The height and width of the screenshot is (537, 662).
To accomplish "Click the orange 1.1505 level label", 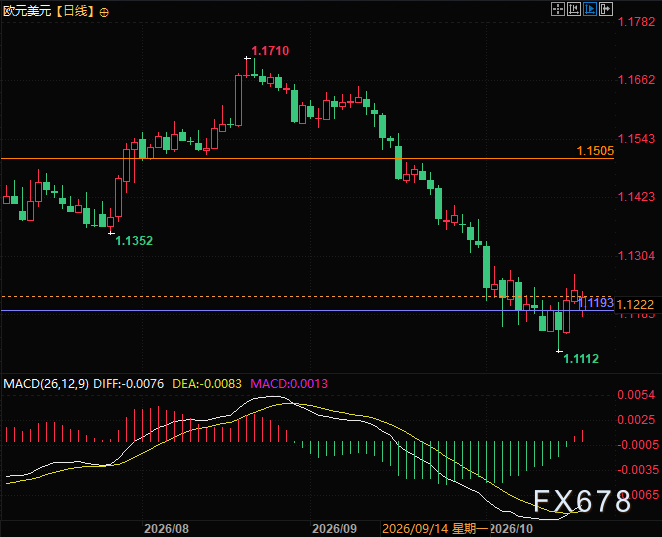I will [x=595, y=151].
